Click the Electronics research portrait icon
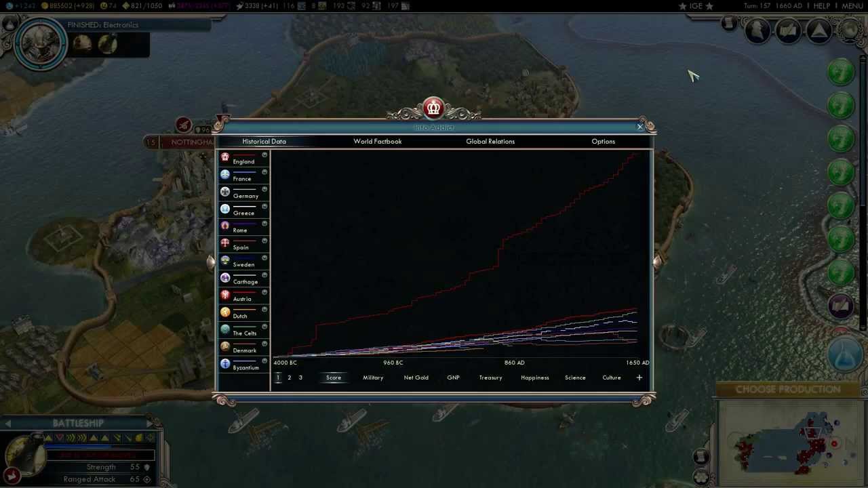Image resolution: width=868 pixels, height=488 pixels. pyautogui.click(x=41, y=43)
